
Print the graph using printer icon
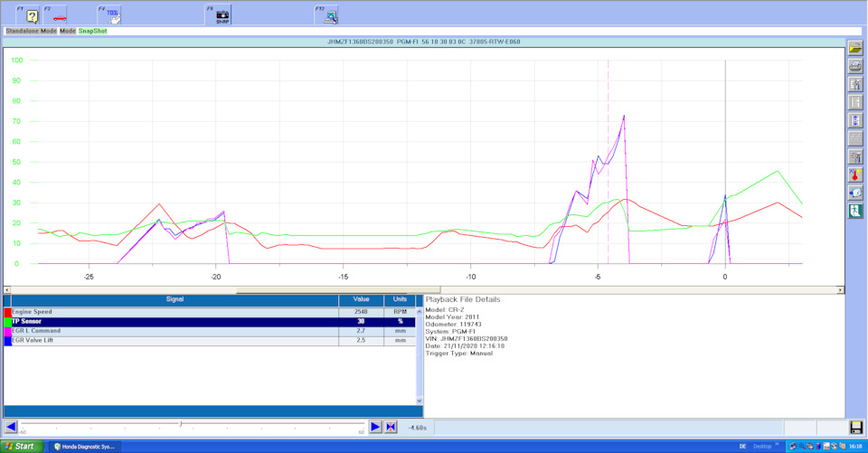coord(855,66)
